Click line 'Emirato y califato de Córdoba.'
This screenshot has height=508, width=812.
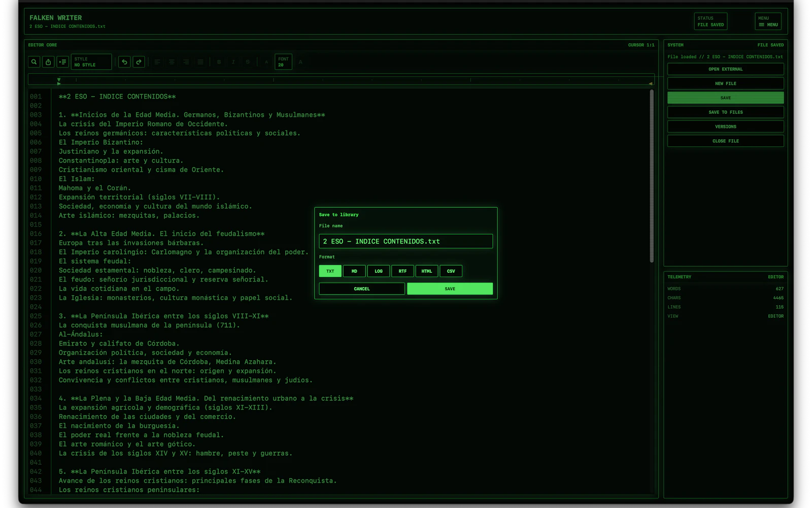[119, 343]
